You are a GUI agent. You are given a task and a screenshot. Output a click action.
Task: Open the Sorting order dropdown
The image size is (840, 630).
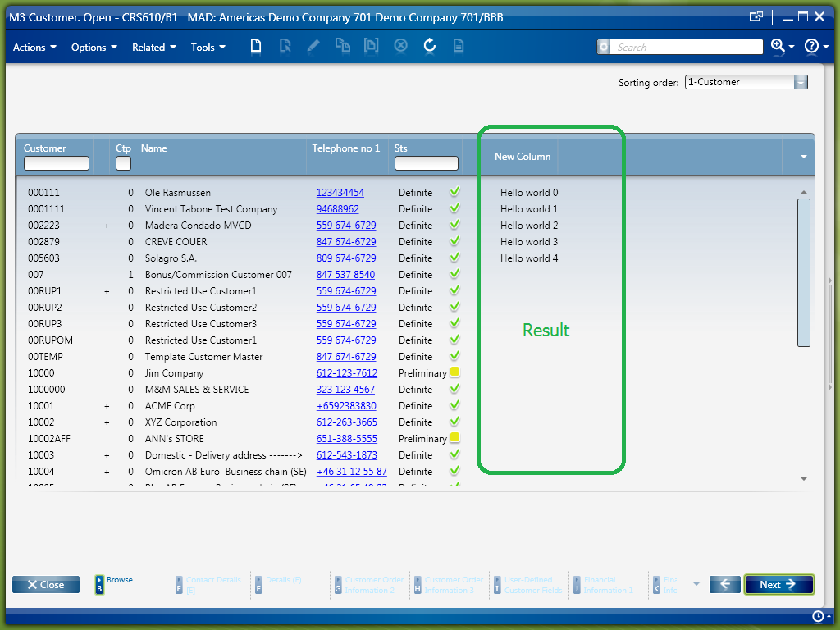click(801, 82)
